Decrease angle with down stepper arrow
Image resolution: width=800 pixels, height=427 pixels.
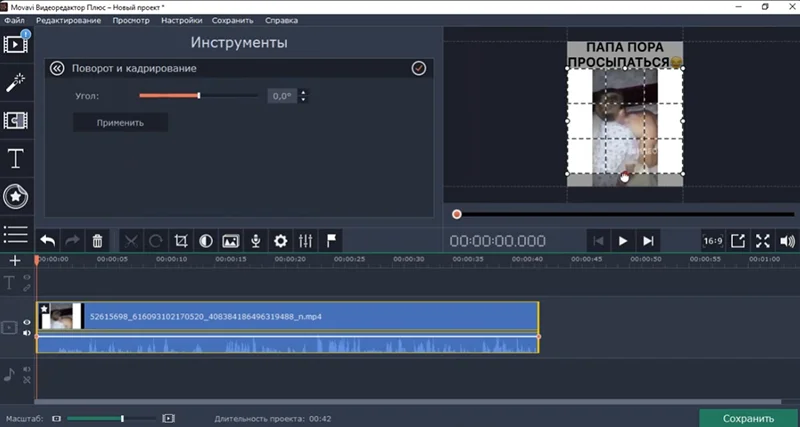(303, 99)
